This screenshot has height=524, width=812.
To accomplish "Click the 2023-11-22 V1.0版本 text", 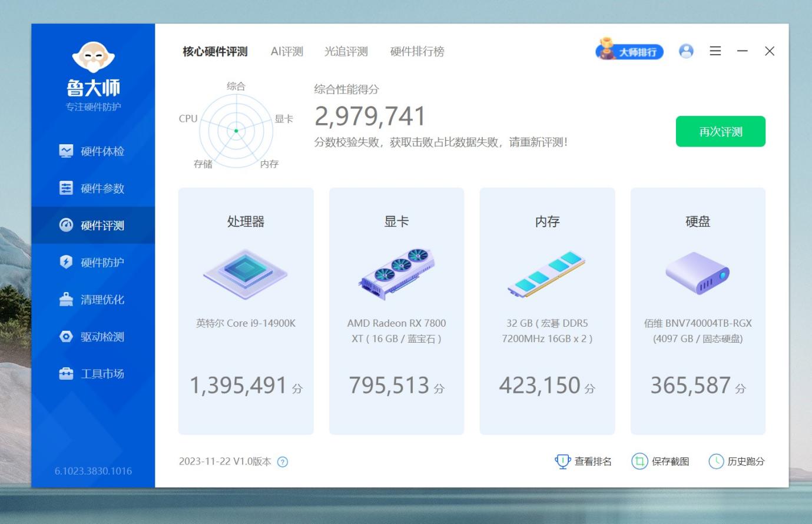I will 225,462.
